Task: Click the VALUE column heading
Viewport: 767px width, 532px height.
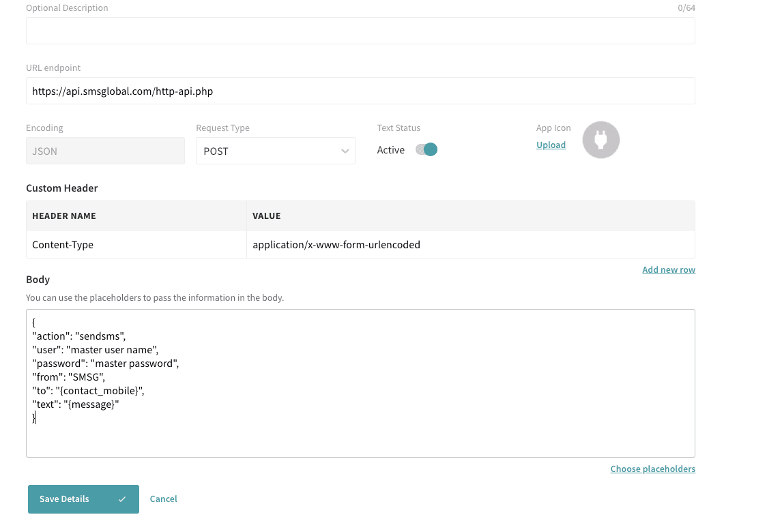Action: pos(266,216)
